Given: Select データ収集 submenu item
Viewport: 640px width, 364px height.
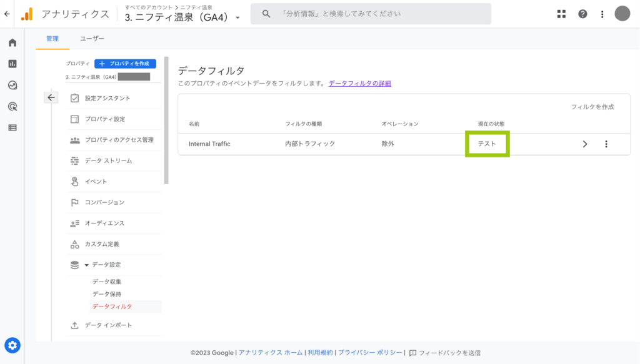Looking at the screenshot, I should [107, 282].
